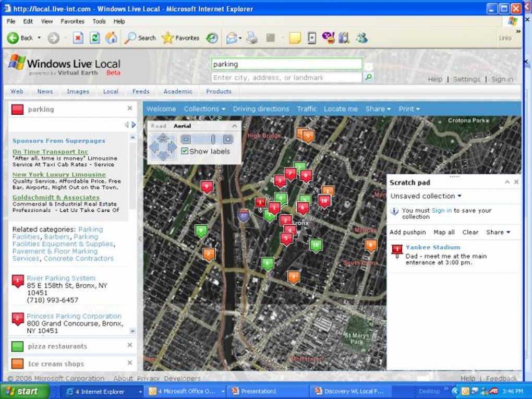Click the orange Ice cream shops swatch
Viewport: 532px width, 399px height.
(17, 364)
